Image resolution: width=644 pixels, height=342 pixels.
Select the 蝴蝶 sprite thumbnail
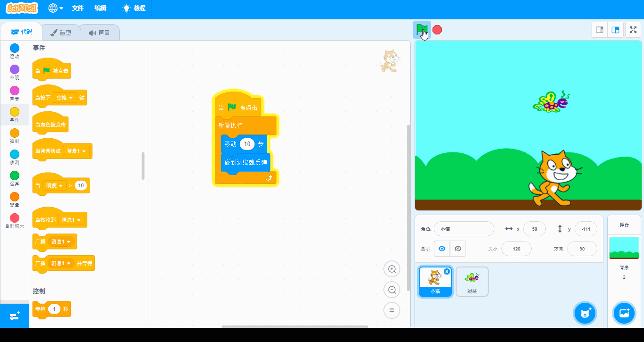[472, 282]
